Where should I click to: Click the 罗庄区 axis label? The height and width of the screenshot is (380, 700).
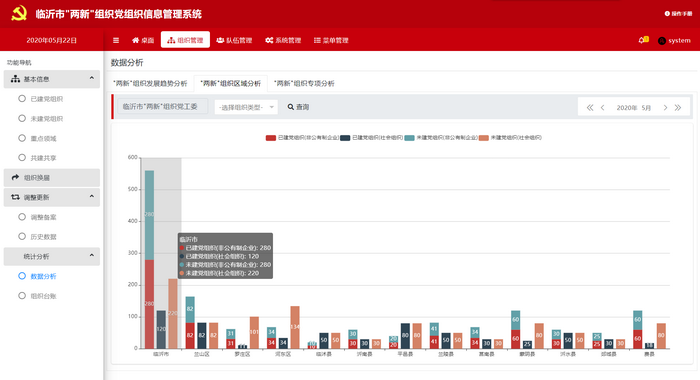coord(242,354)
